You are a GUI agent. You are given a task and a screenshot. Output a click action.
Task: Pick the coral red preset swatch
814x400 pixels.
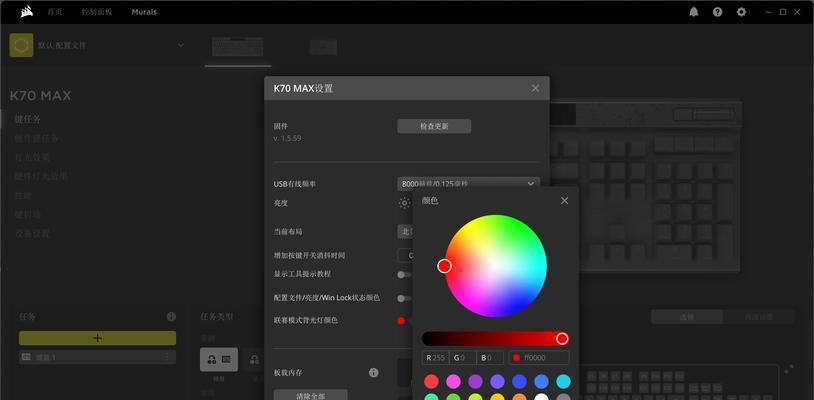[431, 382]
